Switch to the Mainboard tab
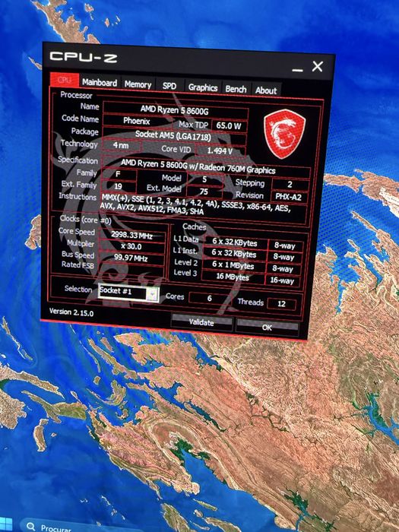The height and width of the screenshot is (532, 399). coord(99,82)
